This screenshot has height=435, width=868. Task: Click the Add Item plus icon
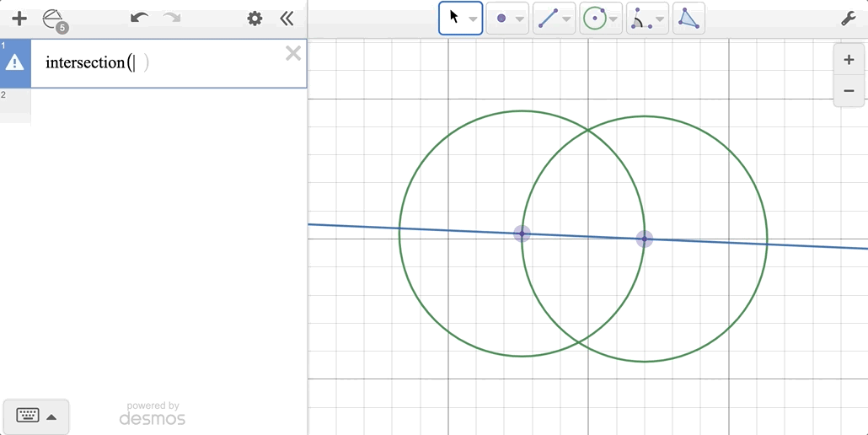pyautogui.click(x=19, y=19)
